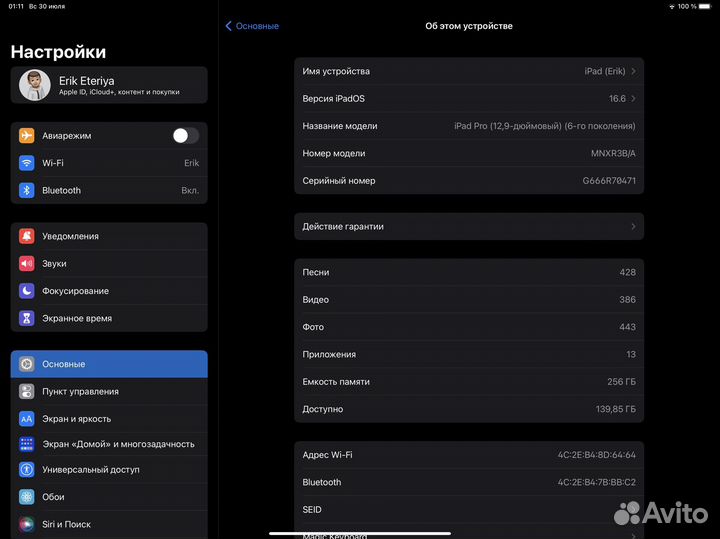Tap the model name iPad Pro value
Viewport: 720px width, 539px height.
[x=545, y=126]
